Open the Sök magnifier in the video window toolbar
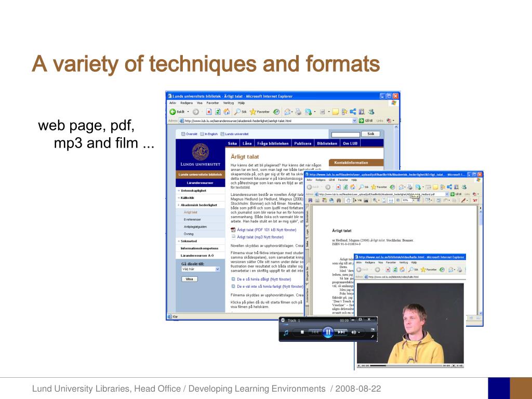Image resolution: width=532 pixels, height=399 pixels. pyautogui.click(x=413, y=270)
